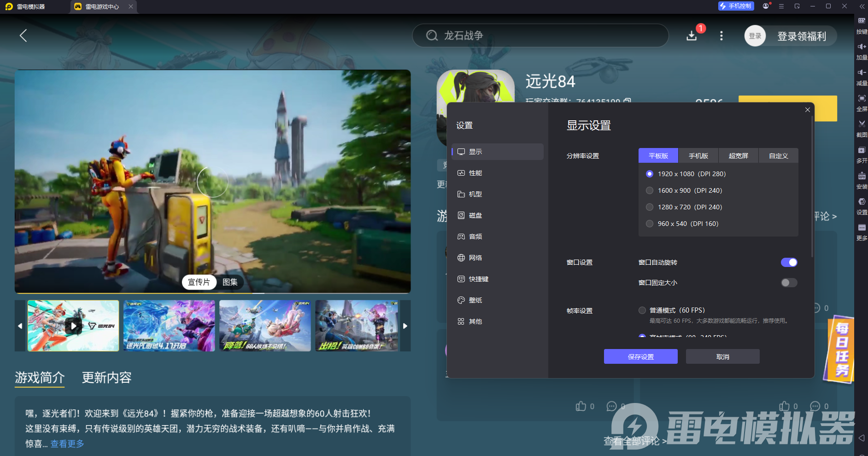Screen dimensions: 868x456
Task: Open the 音频 settings section
Action: (498, 237)
